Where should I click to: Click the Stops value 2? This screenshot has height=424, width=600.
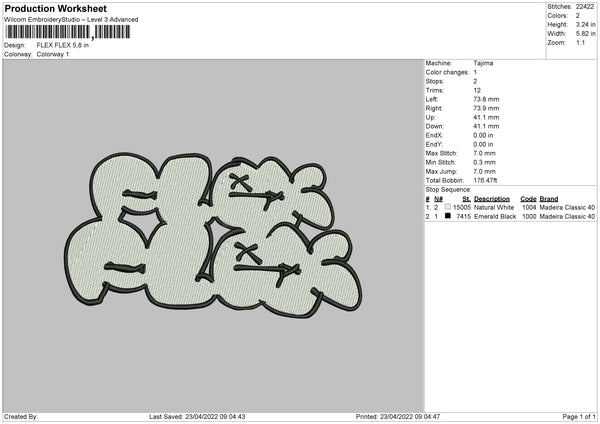(475, 81)
